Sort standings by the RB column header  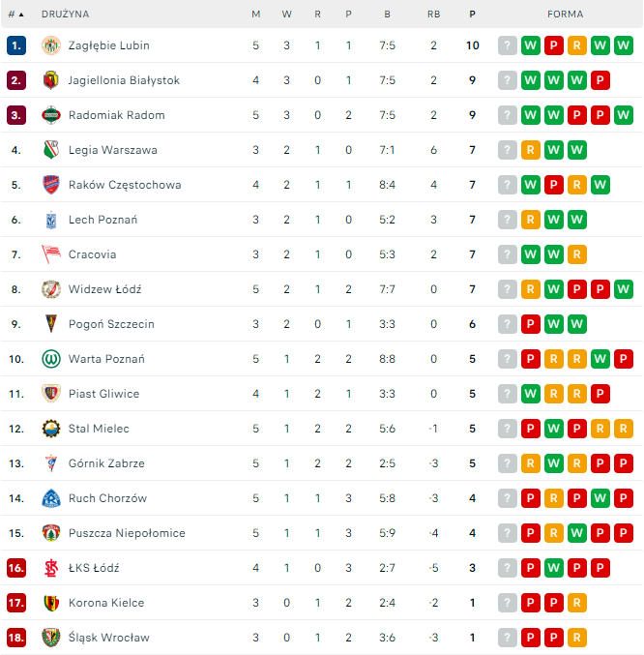point(433,15)
